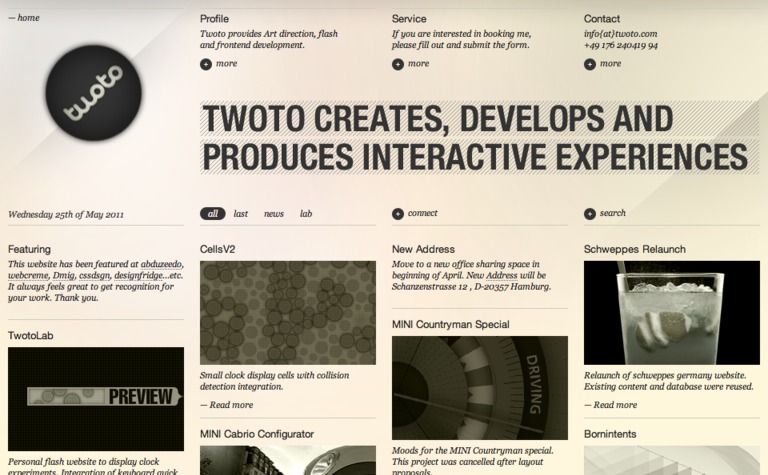Open the Schweppes glass thumbnail

click(x=671, y=312)
